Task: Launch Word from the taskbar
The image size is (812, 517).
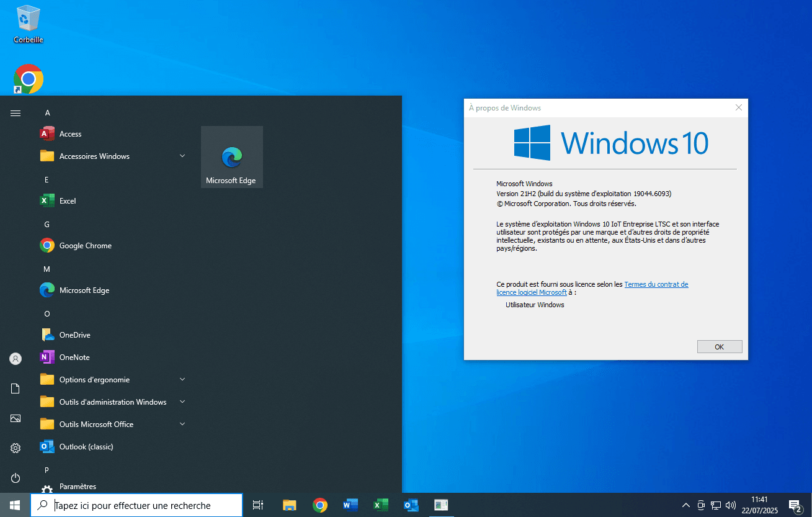Action: click(x=350, y=505)
